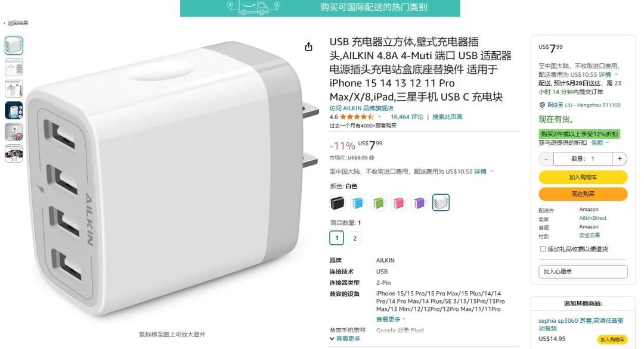Check the gift receipt checkbox
The image size is (644, 349).
click(543, 249)
